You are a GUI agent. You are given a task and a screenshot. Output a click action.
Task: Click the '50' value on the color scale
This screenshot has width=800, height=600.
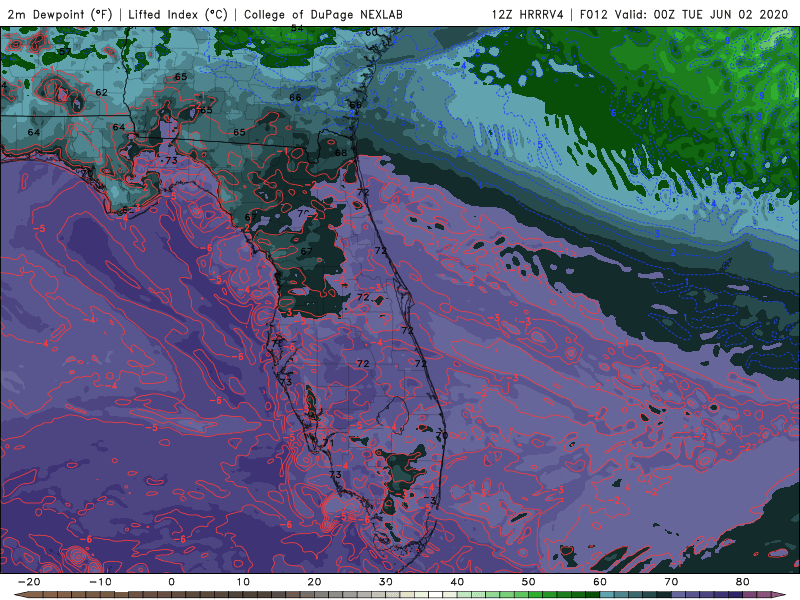[529, 582]
